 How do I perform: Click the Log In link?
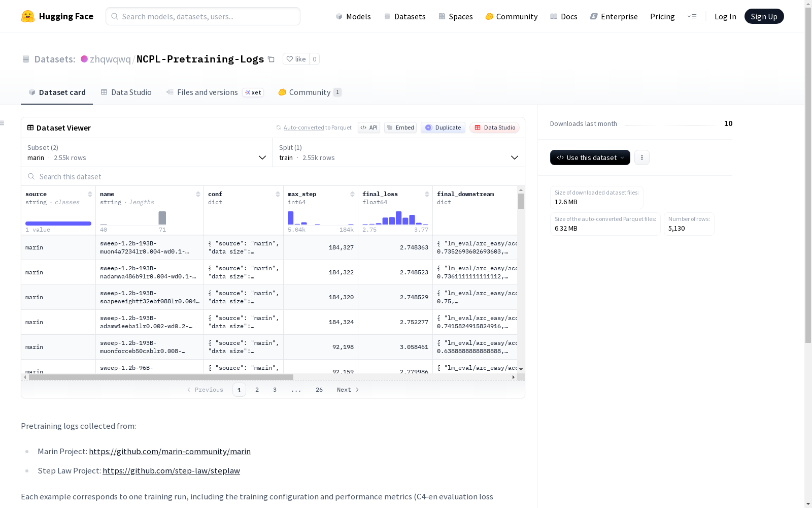click(725, 16)
